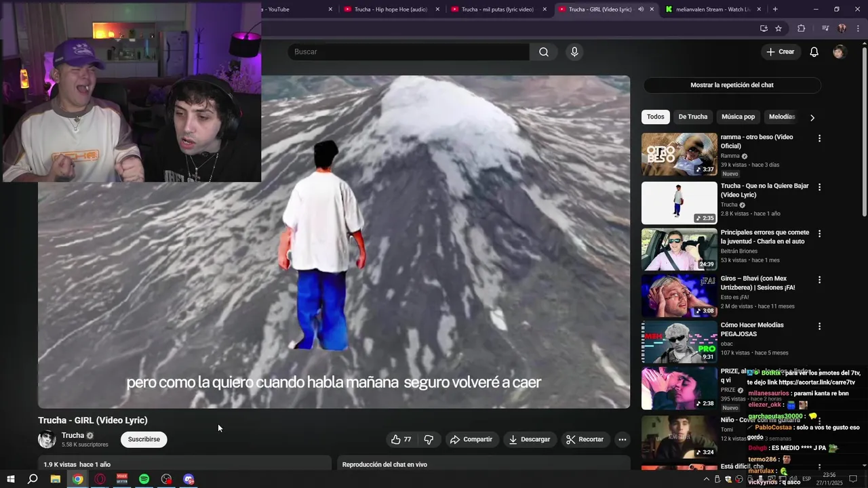868x488 pixels.
Task: Activate voice search microphone icon
Action: 574,52
